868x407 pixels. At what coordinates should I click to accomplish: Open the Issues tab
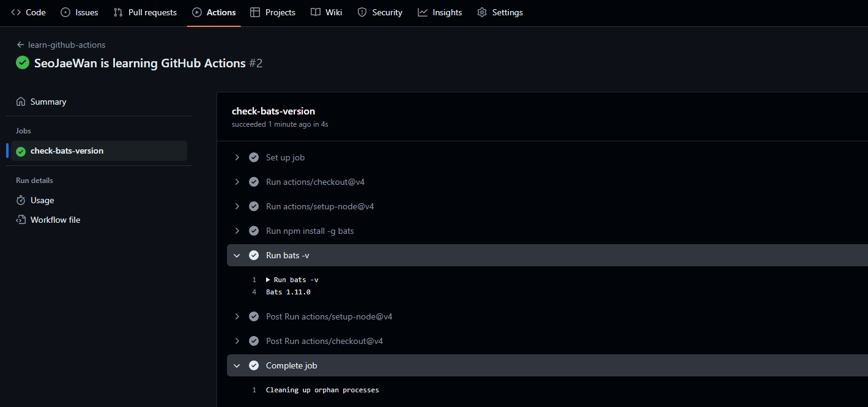tap(80, 12)
